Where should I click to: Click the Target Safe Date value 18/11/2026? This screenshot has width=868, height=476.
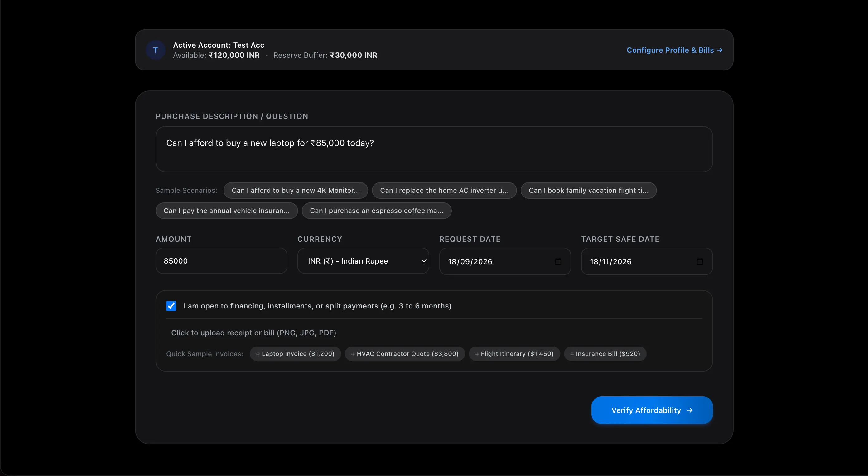610,262
